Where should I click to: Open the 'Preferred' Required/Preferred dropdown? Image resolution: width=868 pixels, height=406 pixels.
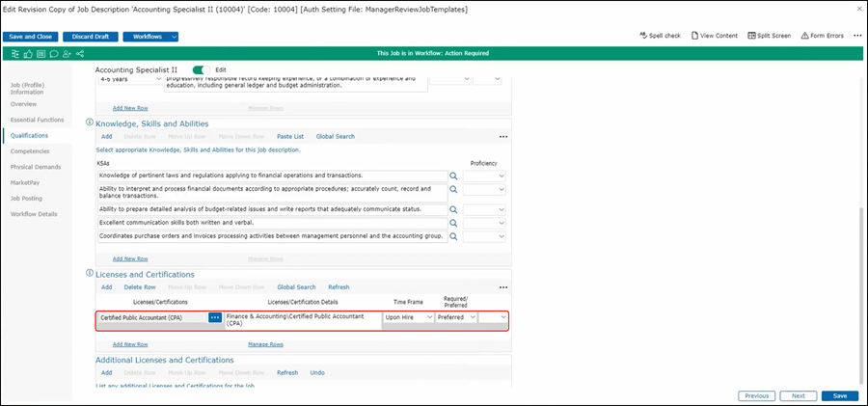pyautogui.click(x=456, y=317)
